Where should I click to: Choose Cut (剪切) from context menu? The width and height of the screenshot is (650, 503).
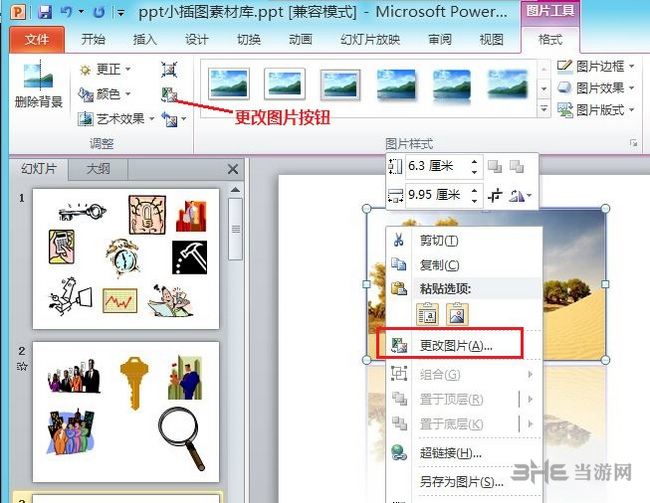(x=465, y=240)
